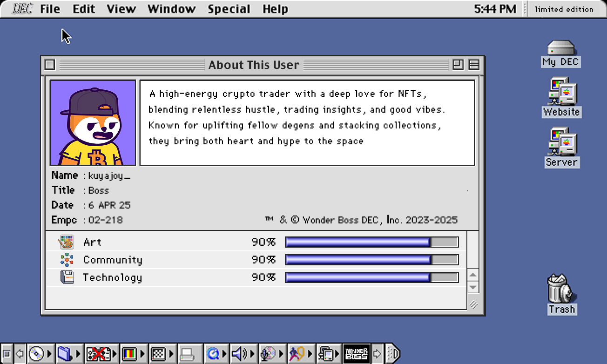This screenshot has width=607, height=364.
Task: Click the limited edition application menu
Action: pos(564,9)
